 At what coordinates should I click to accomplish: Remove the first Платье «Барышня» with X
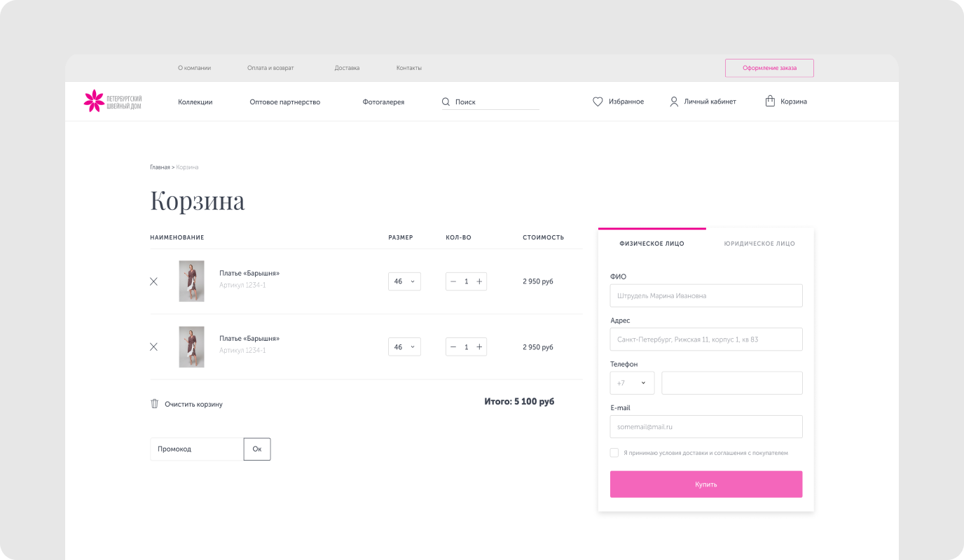153,281
